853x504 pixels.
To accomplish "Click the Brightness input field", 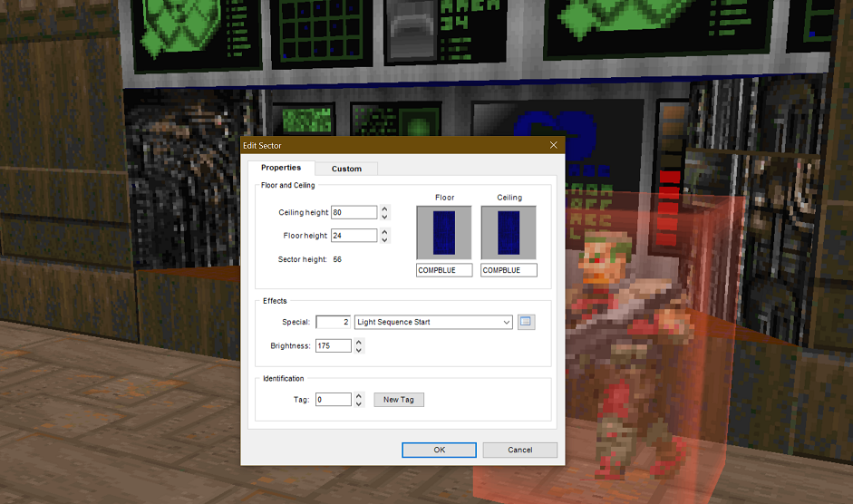I will 333,345.
